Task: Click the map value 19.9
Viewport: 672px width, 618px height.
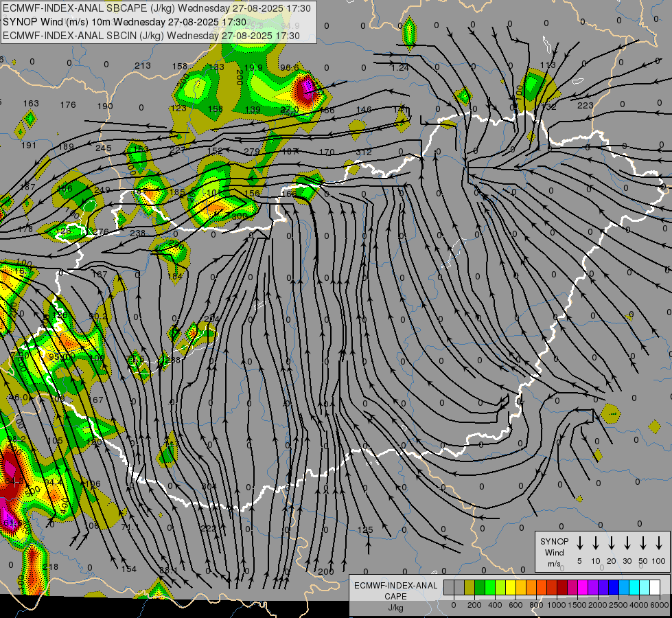Action: pos(253,67)
